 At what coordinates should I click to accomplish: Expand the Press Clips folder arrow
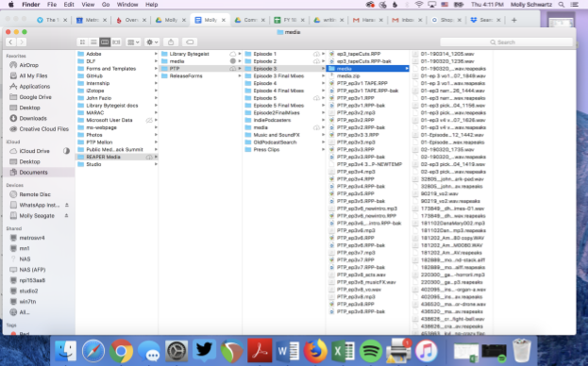(x=323, y=150)
